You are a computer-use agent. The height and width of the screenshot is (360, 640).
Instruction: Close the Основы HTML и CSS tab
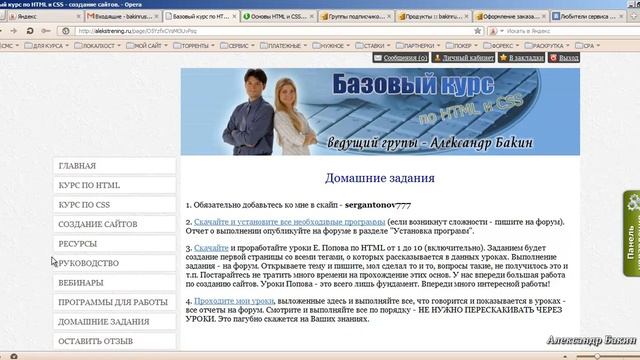tap(312, 17)
